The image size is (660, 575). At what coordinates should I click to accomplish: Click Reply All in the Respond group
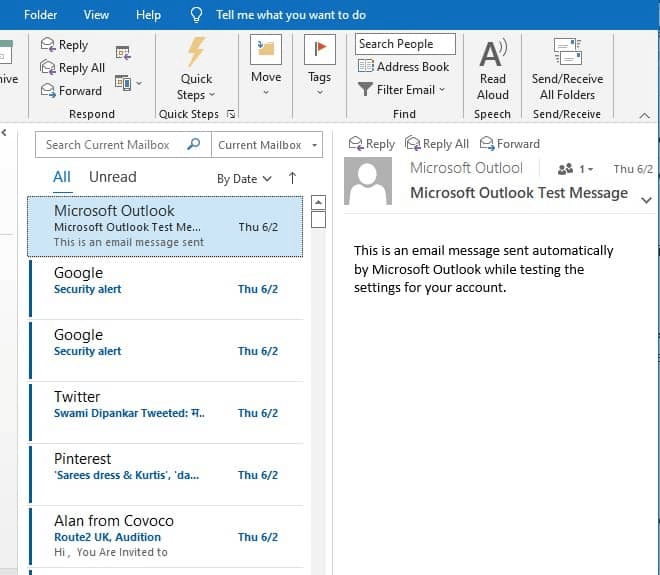pos(72,67)
